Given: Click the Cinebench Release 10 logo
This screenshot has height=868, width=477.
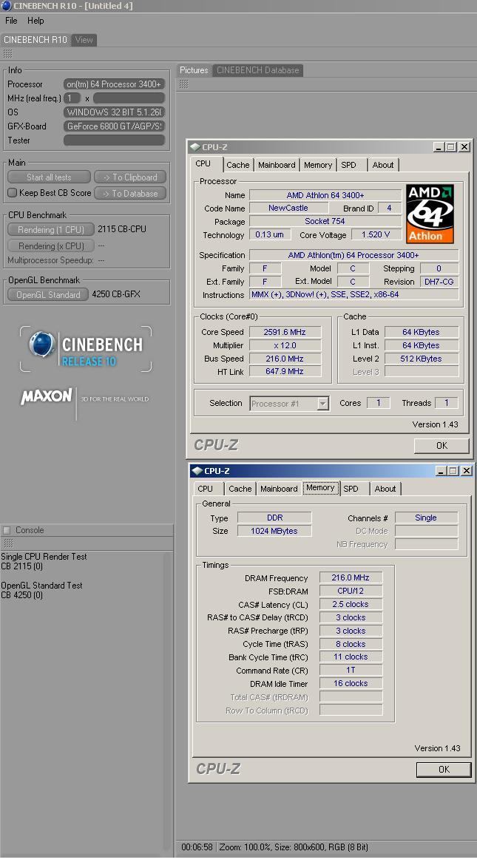Looking at the screenshot, I should pyautogui.click(x=86, y=349).
